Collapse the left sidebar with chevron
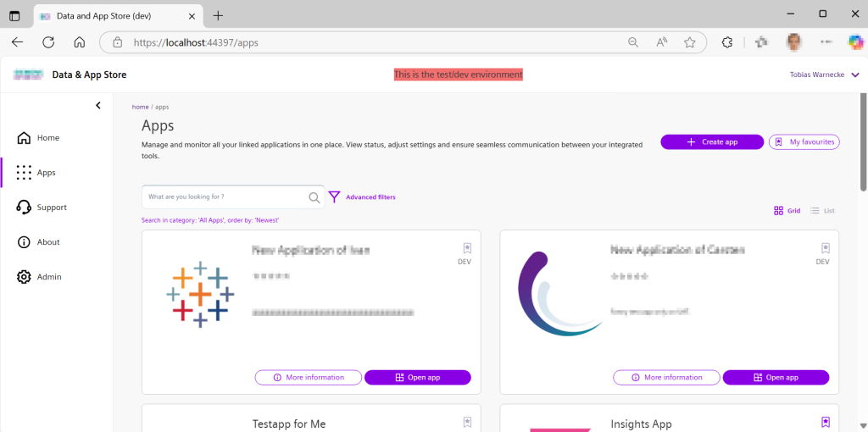 tap(98, 105)
